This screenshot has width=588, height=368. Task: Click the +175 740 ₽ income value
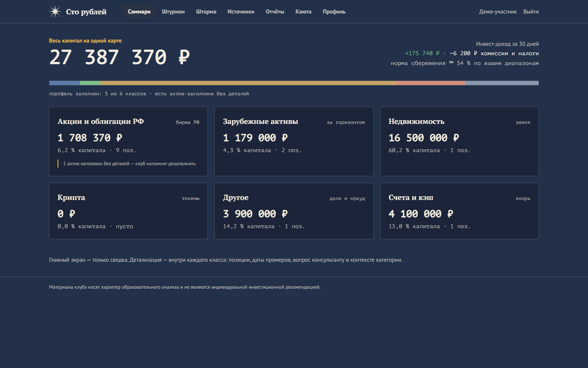tap(422, 54)
